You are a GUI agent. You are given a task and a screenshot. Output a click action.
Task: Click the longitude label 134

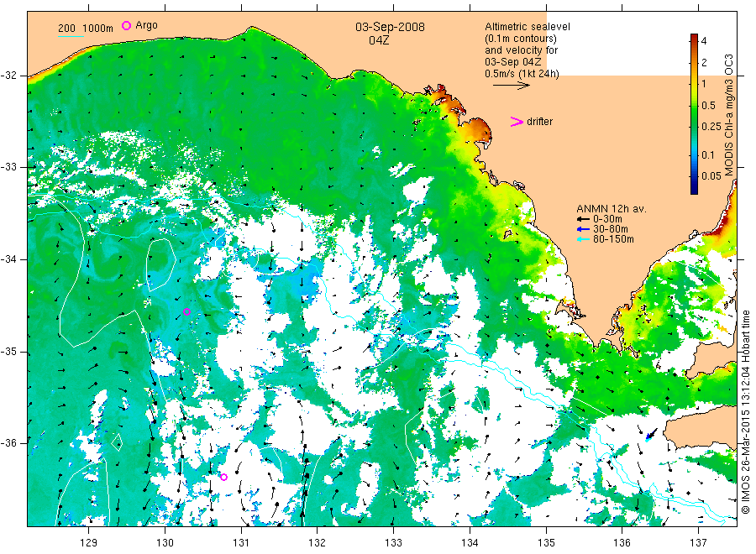[x=470, y=543]
